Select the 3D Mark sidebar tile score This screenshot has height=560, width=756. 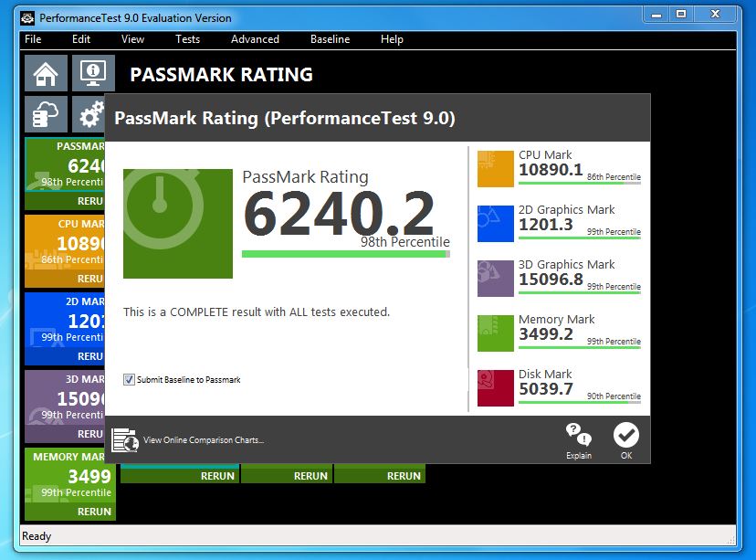click(x=80, y=398)
